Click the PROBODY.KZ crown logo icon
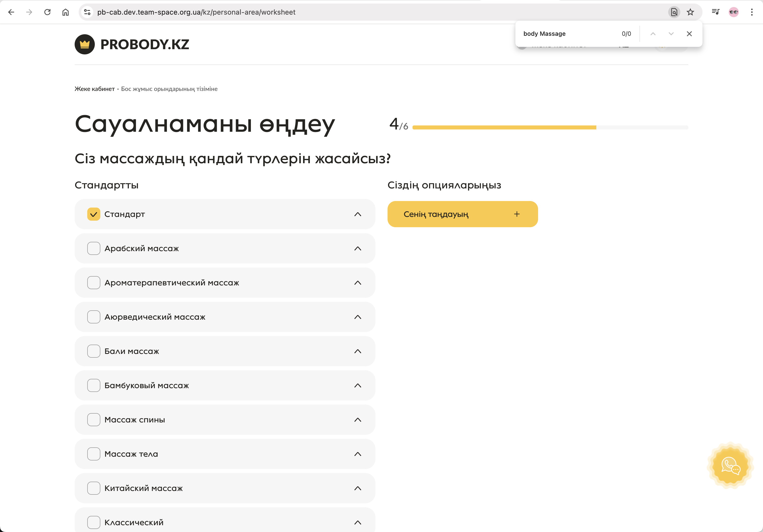763x532 pixels. coord(85,44)
